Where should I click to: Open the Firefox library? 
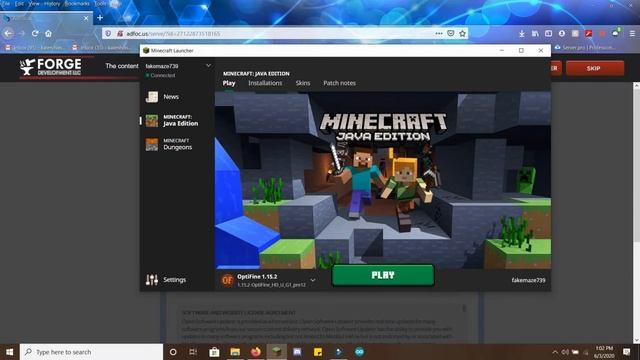point(535,33)
